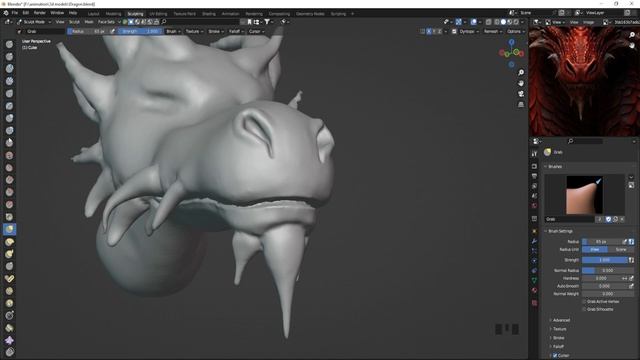The width and height of the screenshot is (640, 360).
Task: Set Radius Unit to Scene
Action: [621, 249]
